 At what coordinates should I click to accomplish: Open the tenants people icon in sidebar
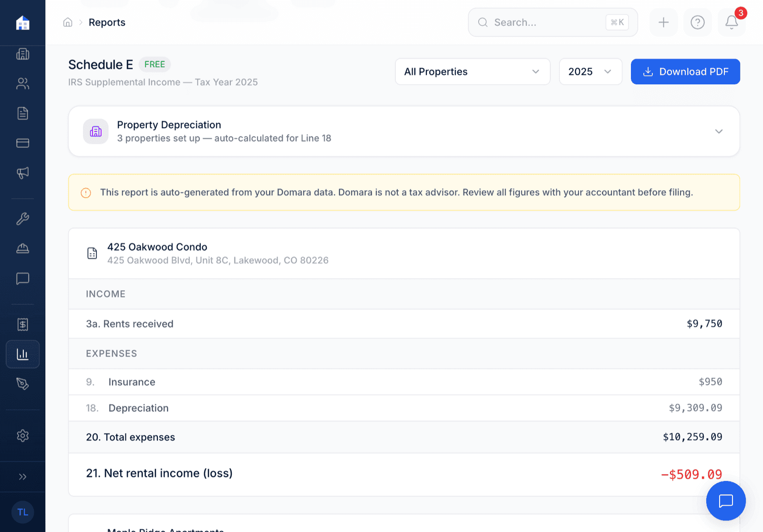click(x=22, y=84)
